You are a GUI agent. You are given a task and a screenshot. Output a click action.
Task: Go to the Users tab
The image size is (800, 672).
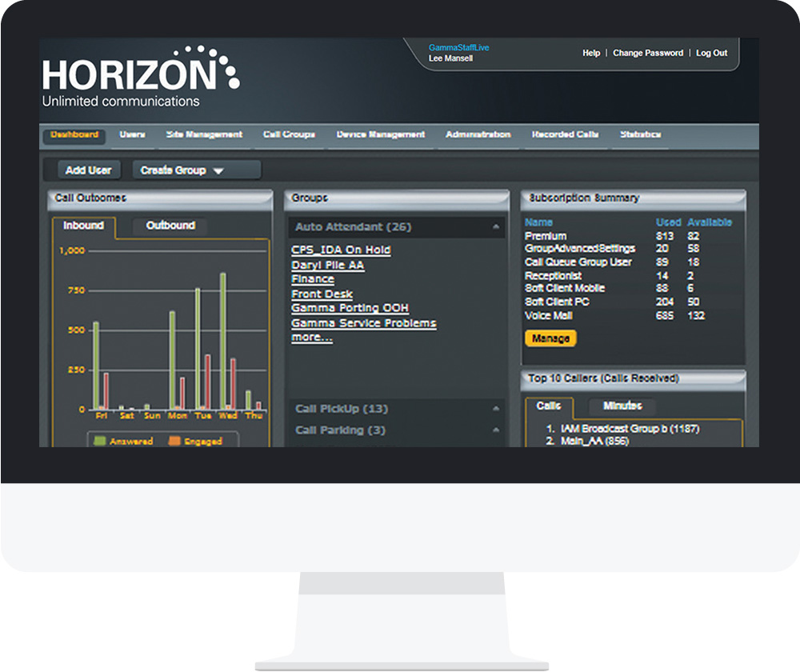point(132,134)
